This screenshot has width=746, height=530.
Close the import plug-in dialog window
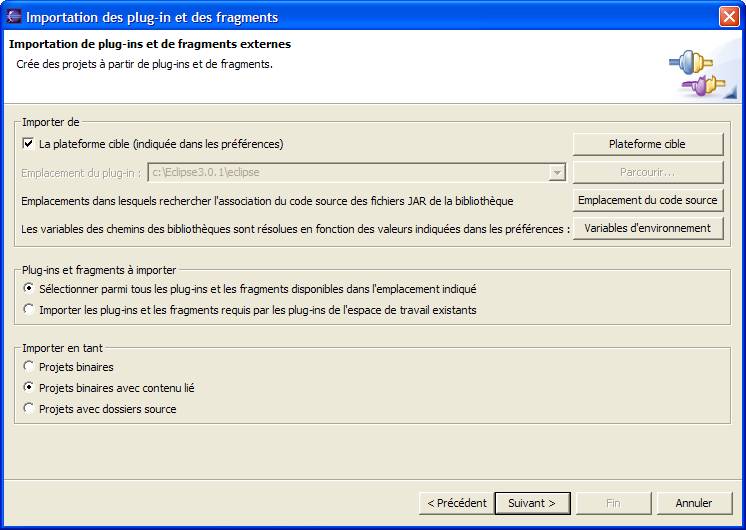tap(728, 17)
